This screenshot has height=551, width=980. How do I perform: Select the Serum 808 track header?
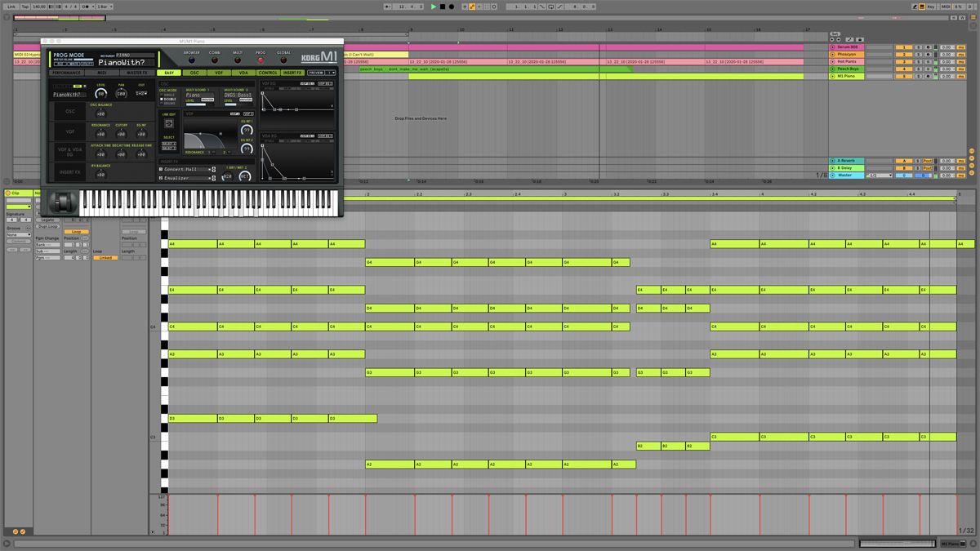[x=847, y=47]
